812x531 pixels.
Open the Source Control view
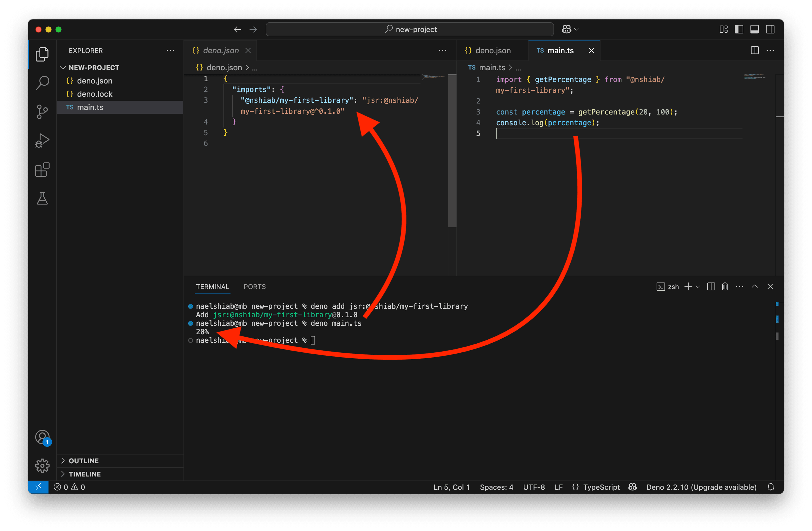(42, 111)
